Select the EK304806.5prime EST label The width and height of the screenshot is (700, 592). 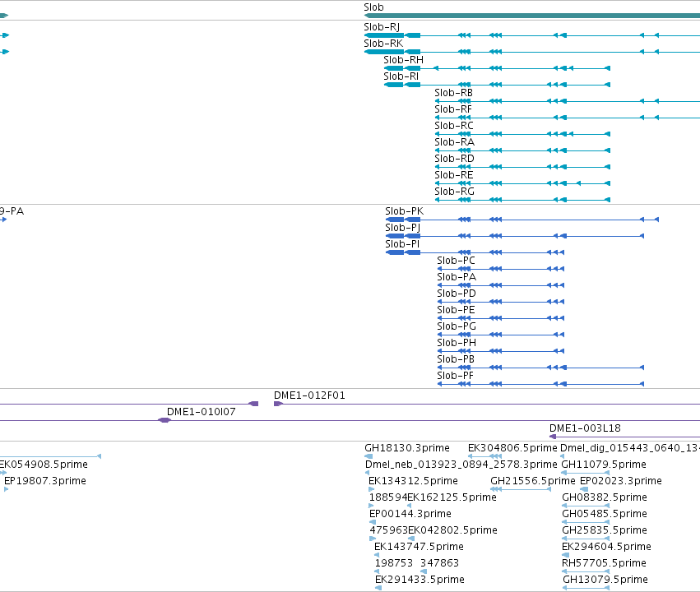click(512, 448)
